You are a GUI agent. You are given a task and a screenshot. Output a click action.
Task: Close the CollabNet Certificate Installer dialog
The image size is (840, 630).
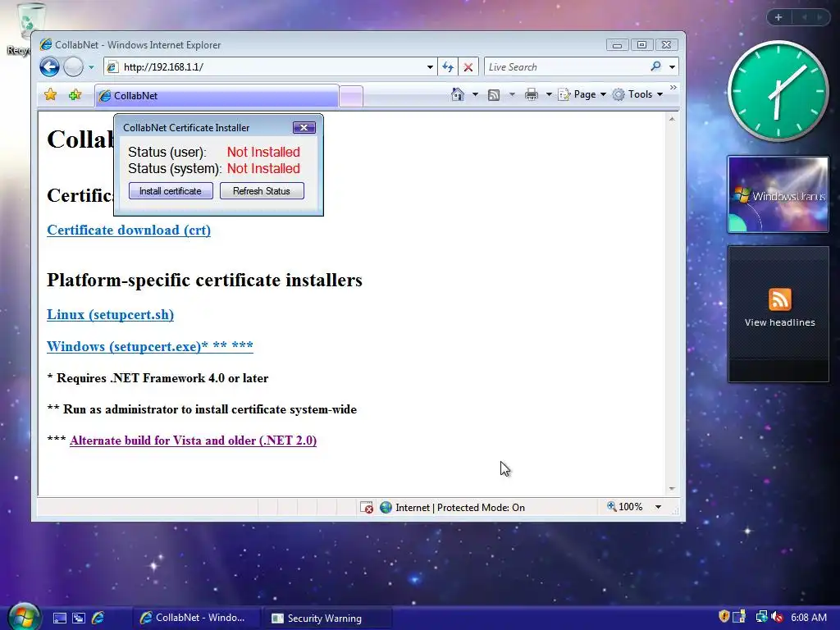coord(304,127)
